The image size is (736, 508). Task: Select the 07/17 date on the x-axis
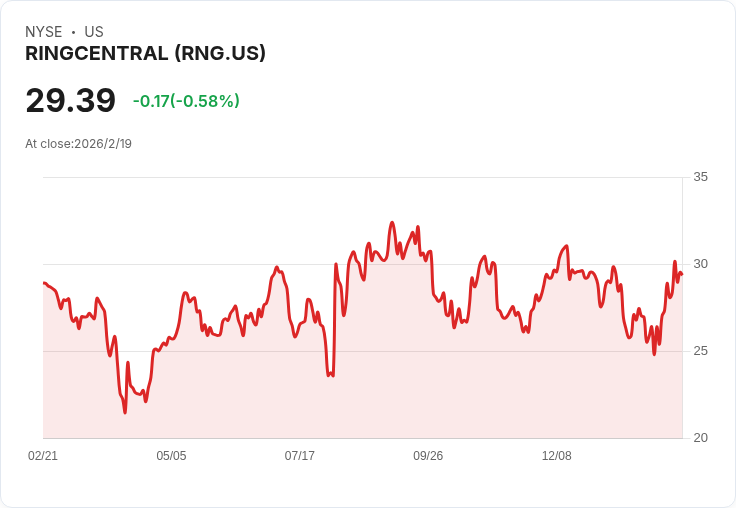[x=300, y=456]
